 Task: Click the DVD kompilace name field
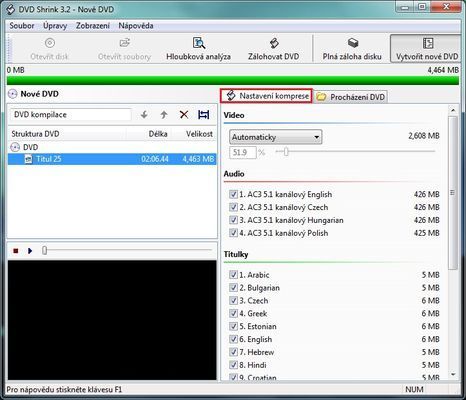coord(71,115)
